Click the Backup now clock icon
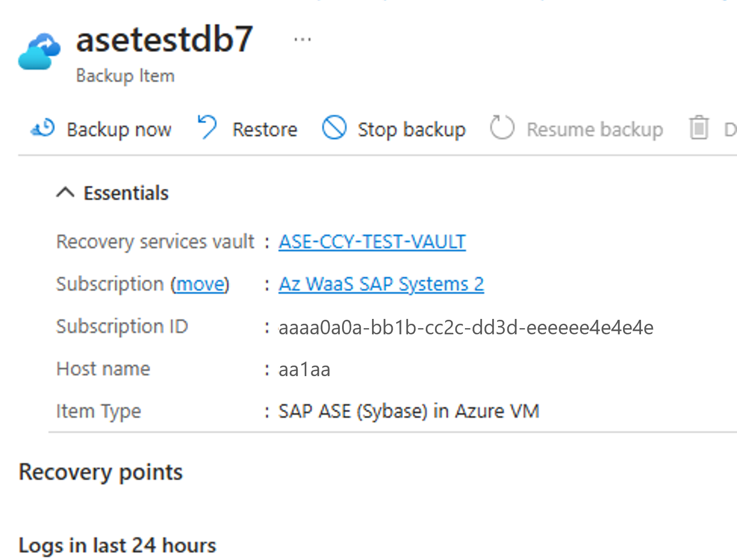 tap(43, 128)
